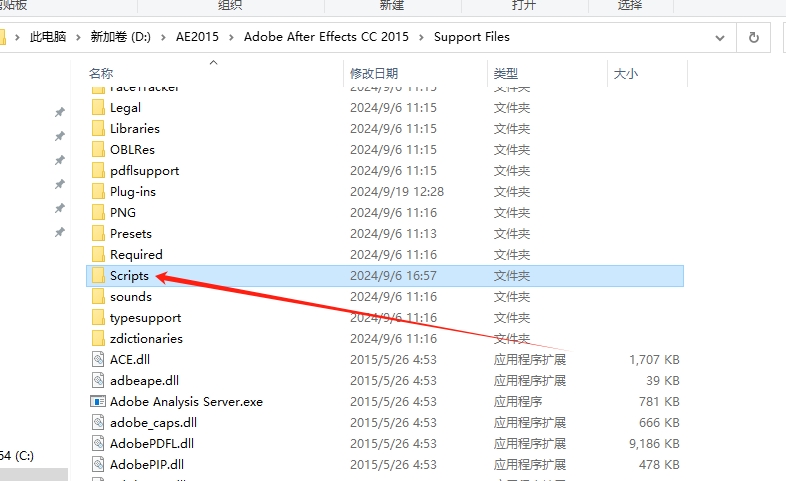This screenshot has height=481, width=786.
Task: Click the pin icon beside the Legal row
Action: point(60,112)
